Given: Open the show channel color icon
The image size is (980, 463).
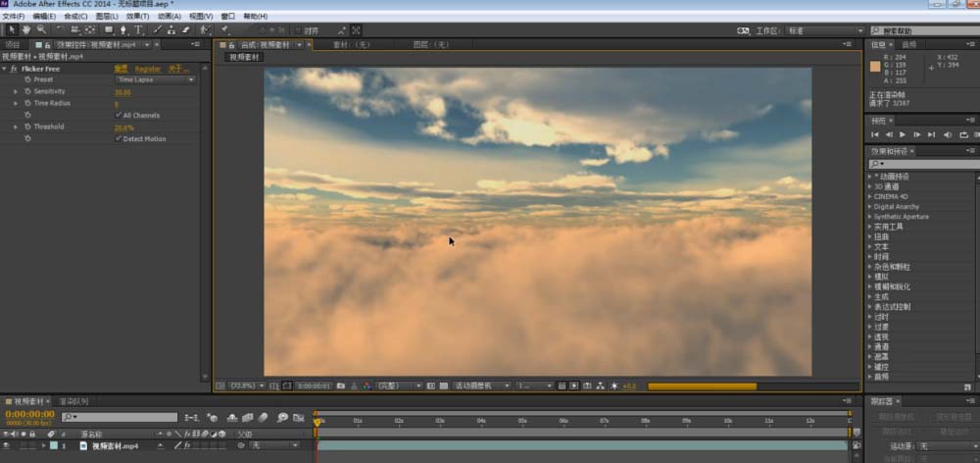Looking at the screenshot, I should coord(367,386).
